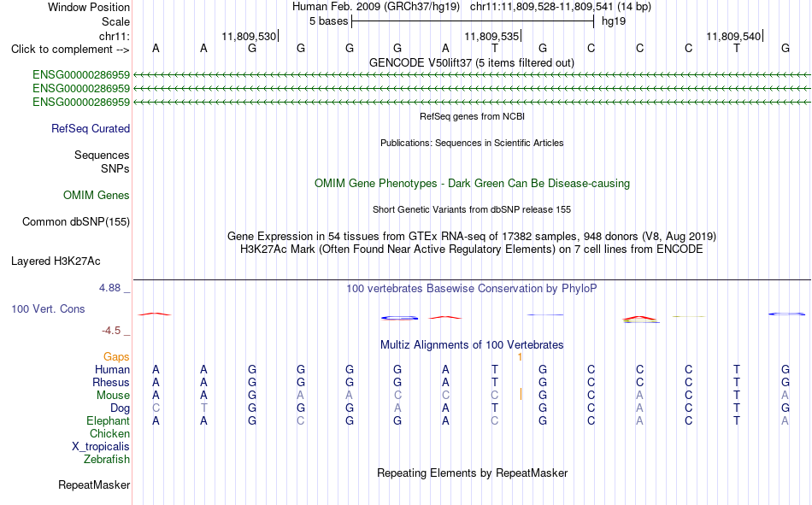Open 'Publications: Sequences in Scientific Articles' track title
This screenshot has width=812, height=505.
coord(472,143)
